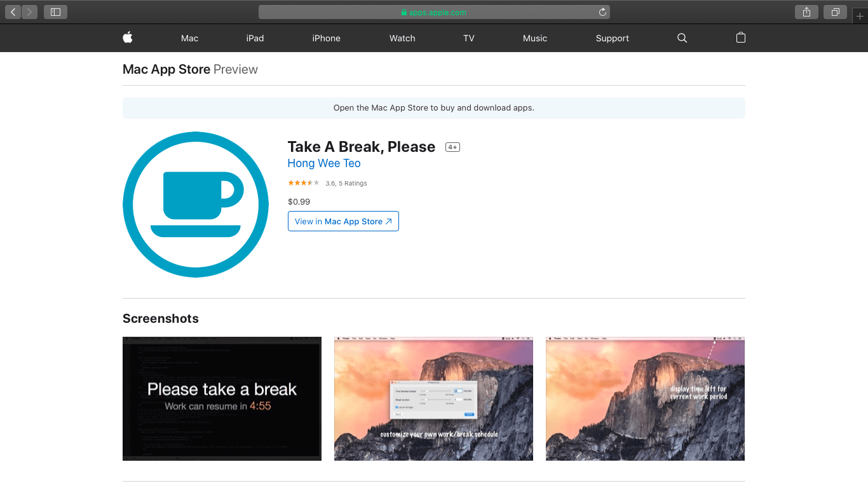868x488 pixels.
Task: Click the 'Take A Break, Please' app title
Action: coord(362,147)
